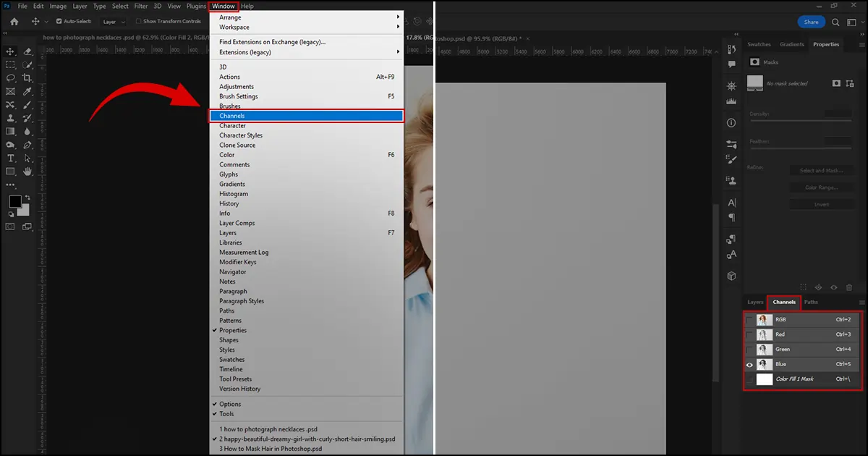Screen dimensions: 868x456
Task: Select the Hand tool
Action: pyautogui.click(x=27, y=171)
